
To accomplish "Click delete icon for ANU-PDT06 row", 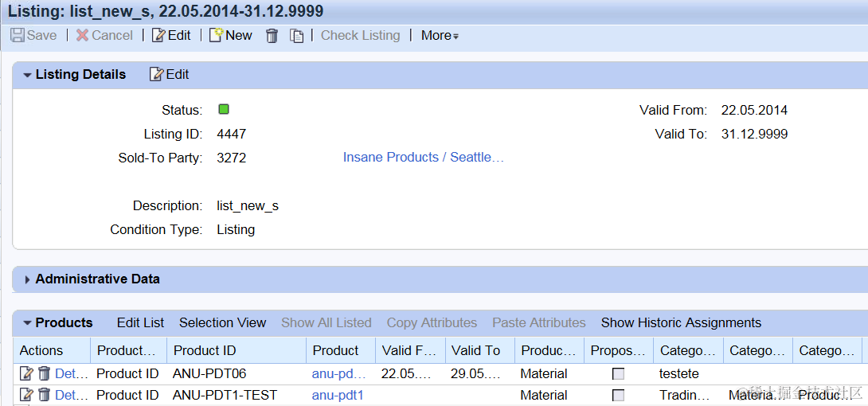I will click(45, 373).
